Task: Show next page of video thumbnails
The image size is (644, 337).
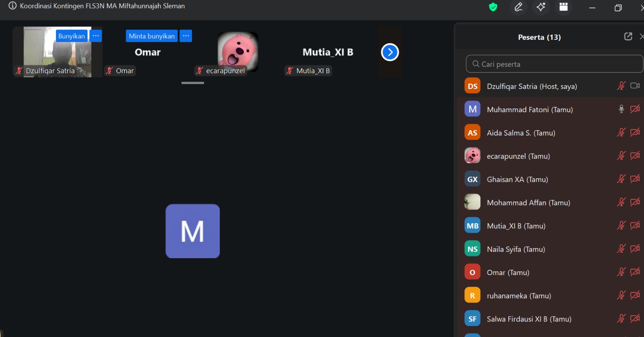Action: pos(390,52)
